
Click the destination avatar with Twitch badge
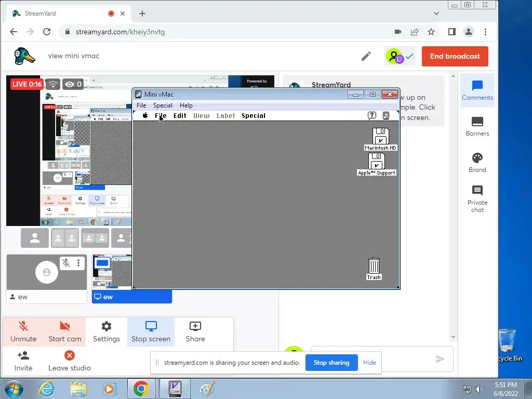click(395, 56)
